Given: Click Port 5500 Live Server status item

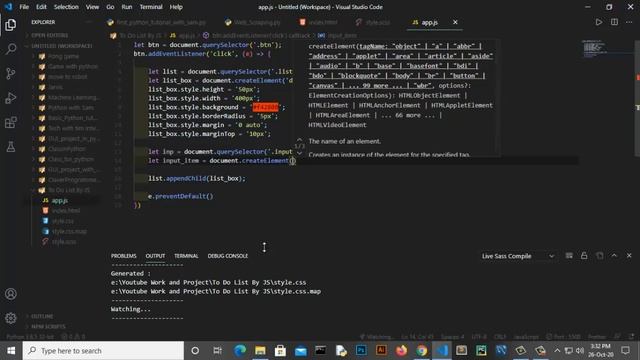Looking at the screenshot, I should (x=563, y=337).
